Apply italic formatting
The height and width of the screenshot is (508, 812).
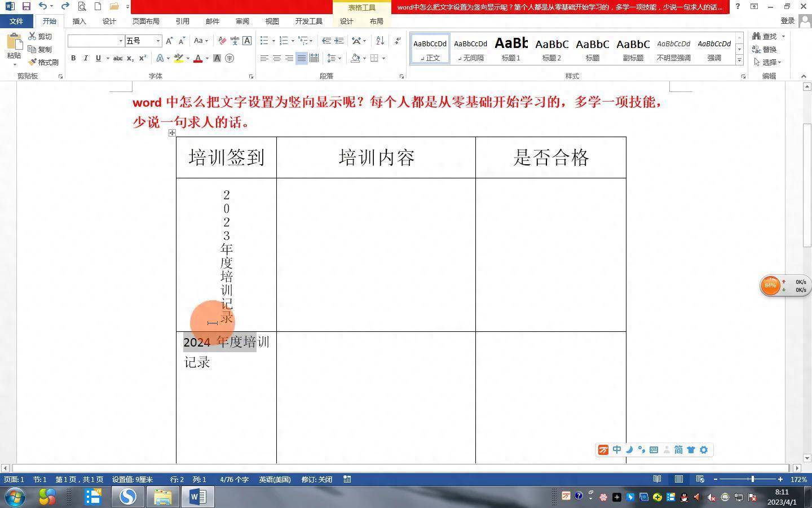[x=86, y=58]
